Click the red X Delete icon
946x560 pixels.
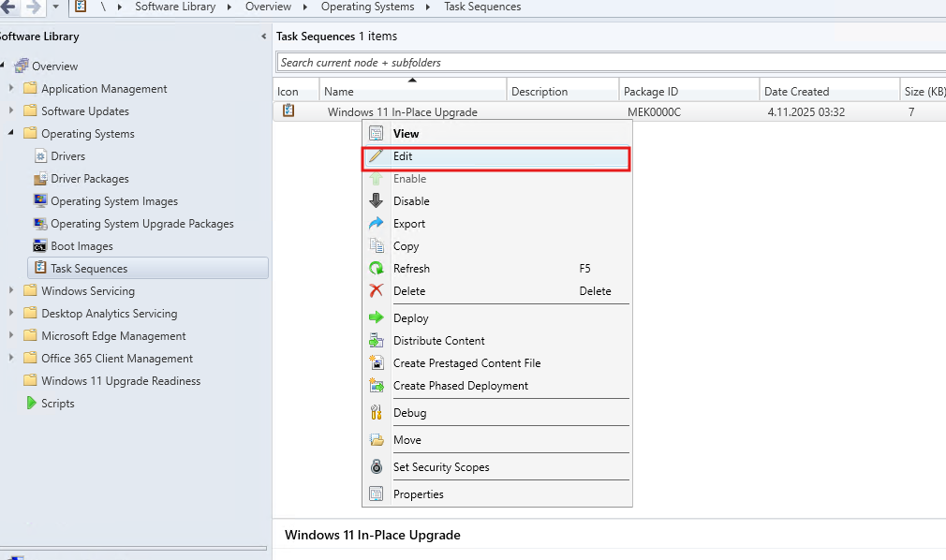377,291
